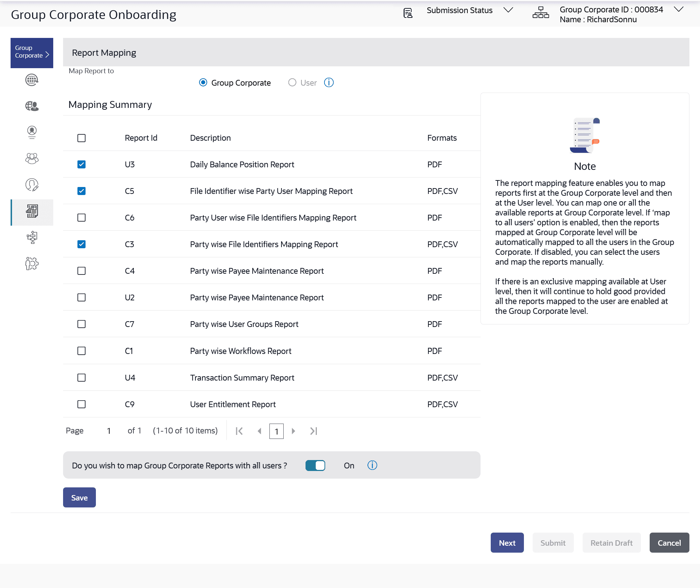Open the globe icon in the sidebar
This screenshot has width=700, height=588.
coord(32,80)
